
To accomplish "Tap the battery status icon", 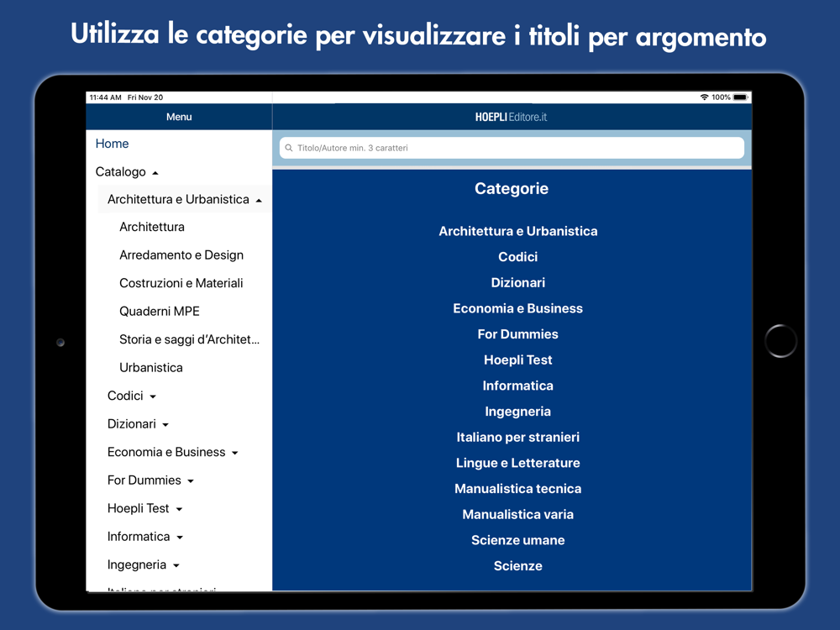I will (x=740, y=97).
